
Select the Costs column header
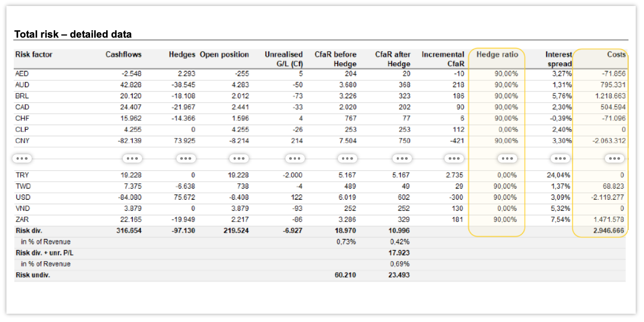click(x=616, y=55)
